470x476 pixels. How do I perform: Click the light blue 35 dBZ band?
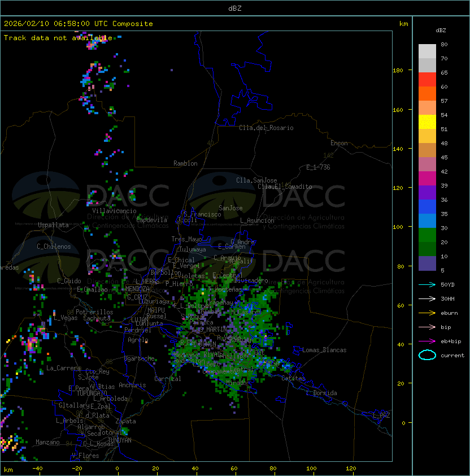tap(427, 220)
